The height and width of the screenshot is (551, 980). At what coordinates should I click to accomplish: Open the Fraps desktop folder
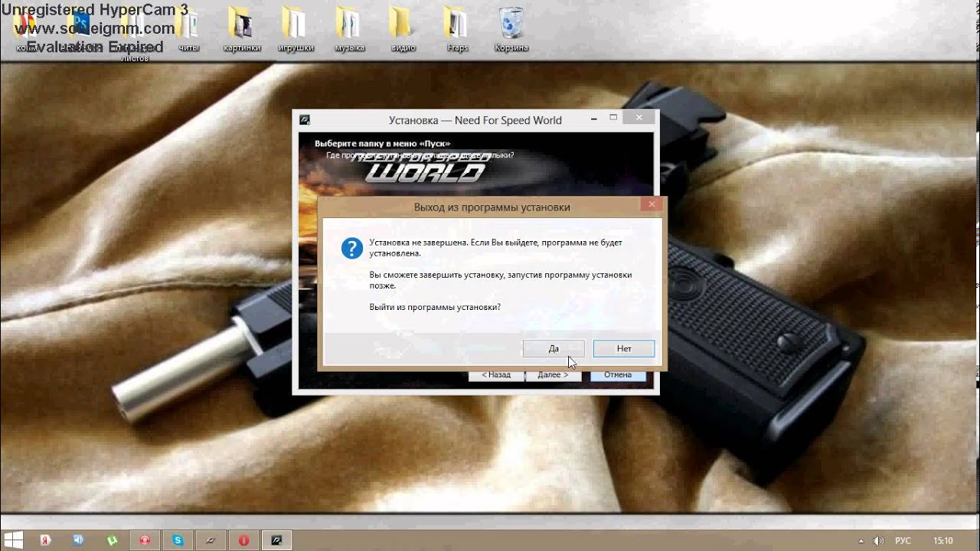[x=457, y=30]
